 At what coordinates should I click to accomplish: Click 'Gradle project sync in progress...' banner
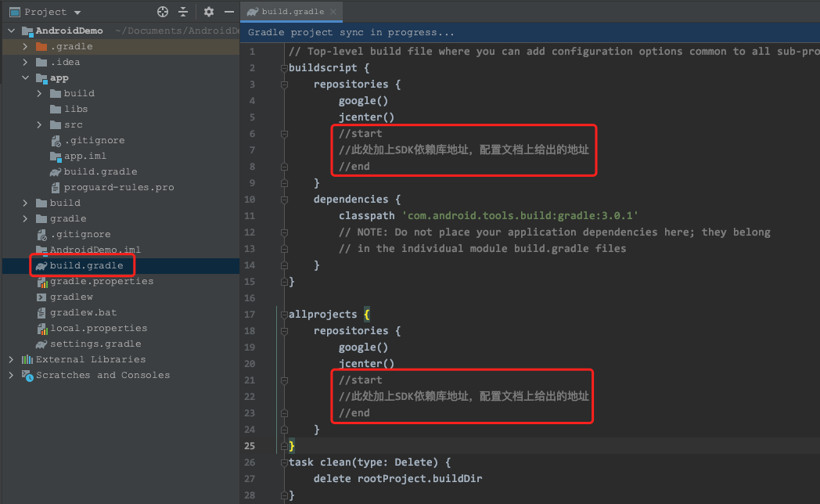[351, 32]
